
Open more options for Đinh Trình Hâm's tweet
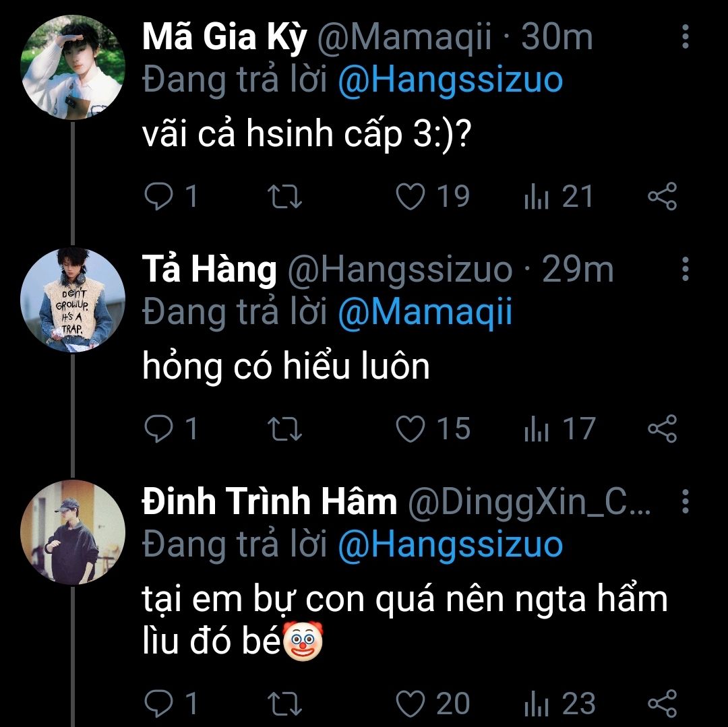tap(685, 501)
